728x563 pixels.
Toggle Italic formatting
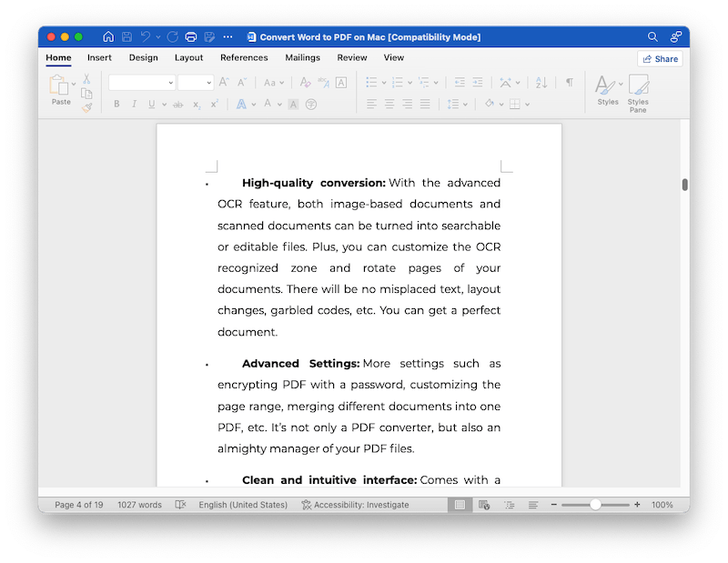(133, 105)
